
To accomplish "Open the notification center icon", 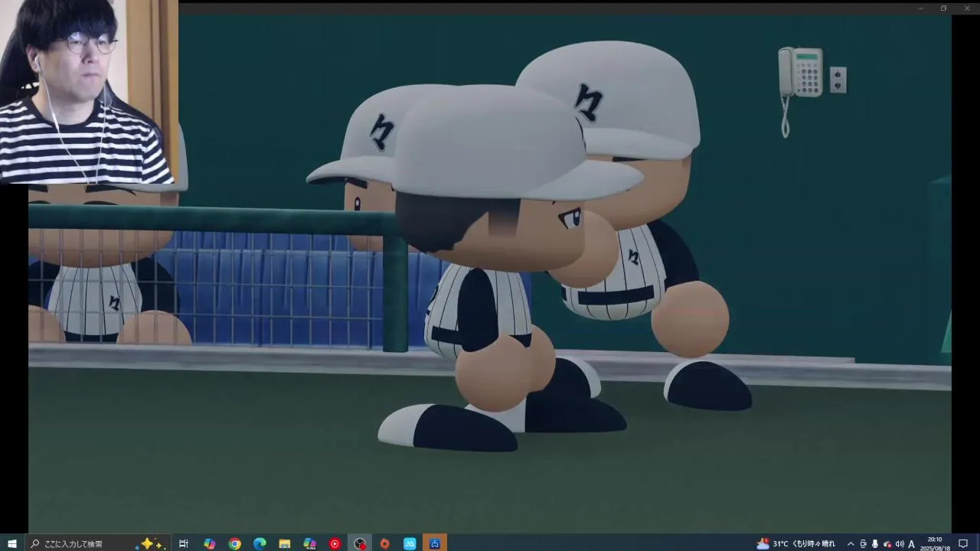I will pyautogui.click(x=964, y=543).
